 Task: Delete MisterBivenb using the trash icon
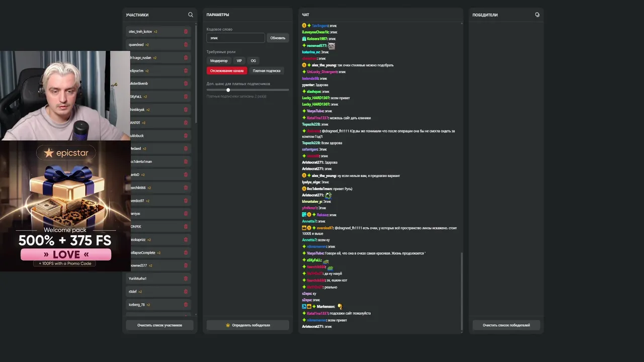coord(186,83)
